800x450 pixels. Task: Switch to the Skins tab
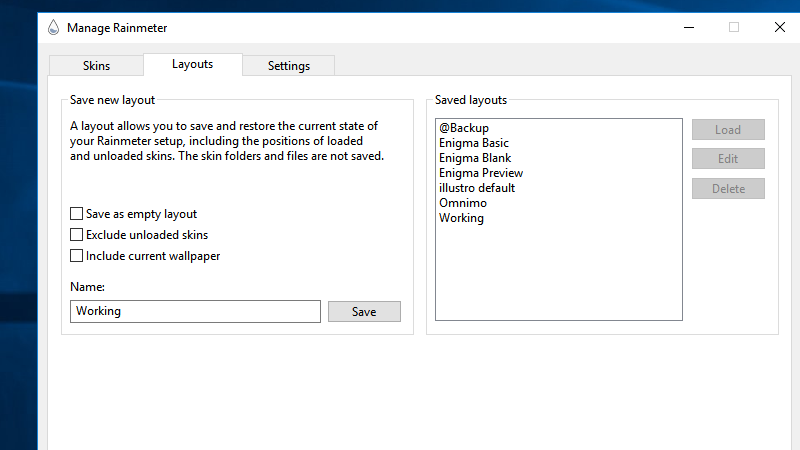96,66
